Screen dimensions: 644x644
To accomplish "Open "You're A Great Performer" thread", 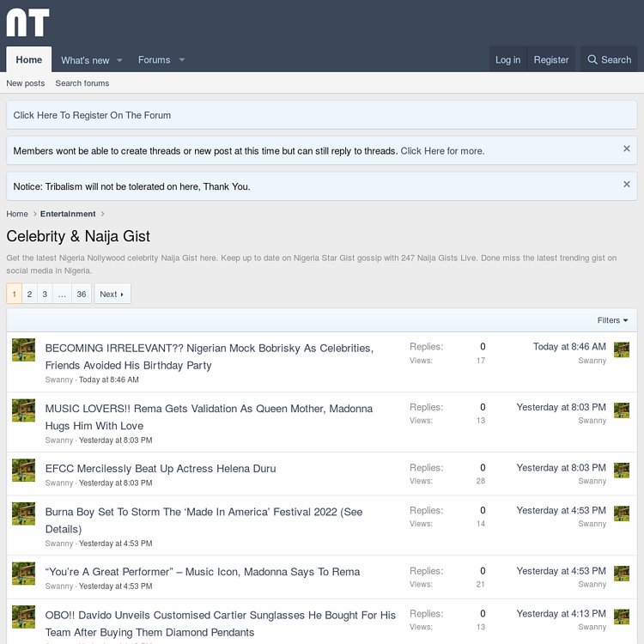I will pos(203,571).
